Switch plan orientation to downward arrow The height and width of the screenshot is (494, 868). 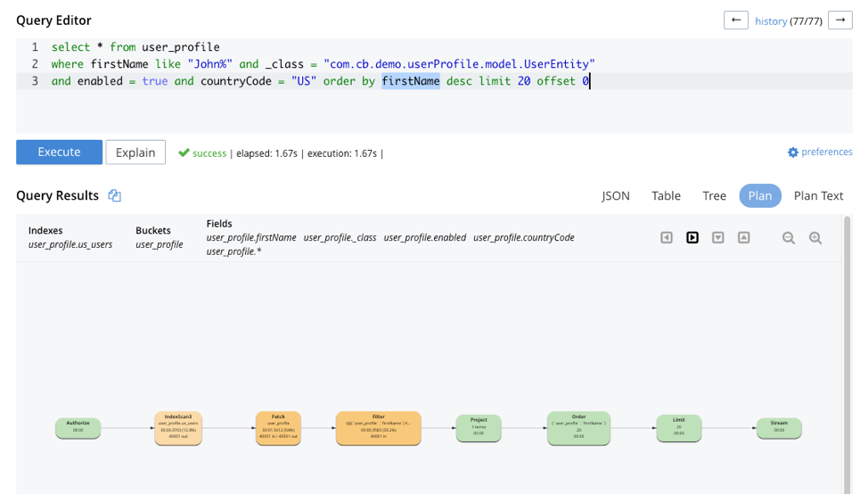tap(718, 238)
